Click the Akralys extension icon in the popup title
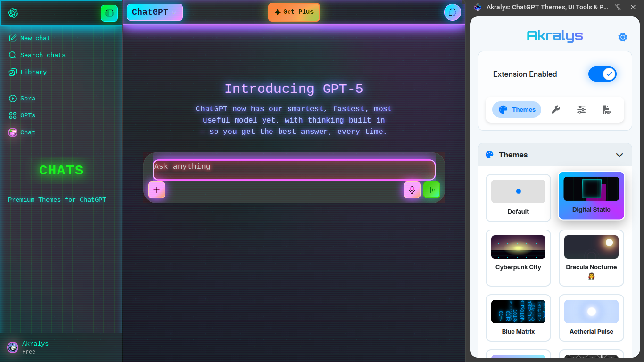The image size is (644, 362). point(478,7)
